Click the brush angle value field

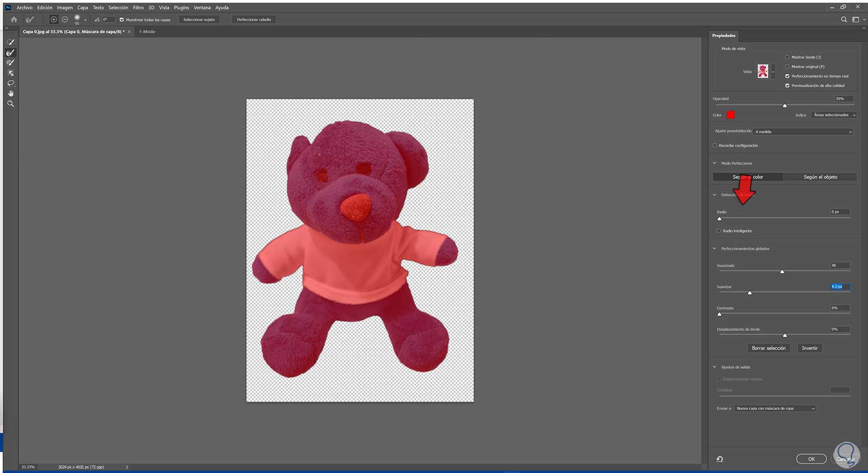coord(108,20)
